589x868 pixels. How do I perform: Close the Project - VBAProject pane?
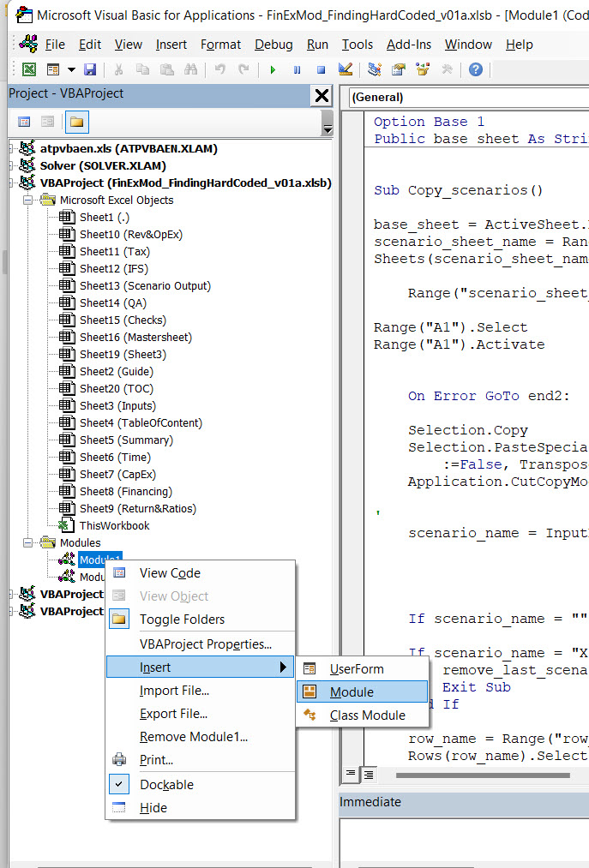pyautogui.click(x=322, y=96)
